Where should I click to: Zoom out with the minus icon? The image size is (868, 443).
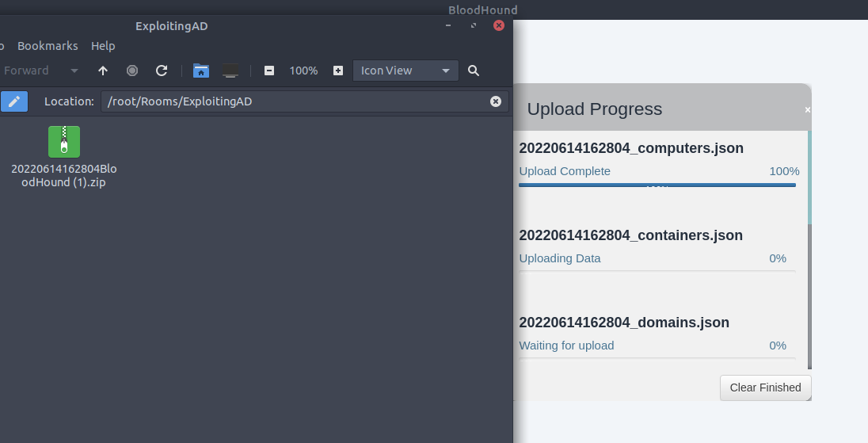tap(269, 71)
